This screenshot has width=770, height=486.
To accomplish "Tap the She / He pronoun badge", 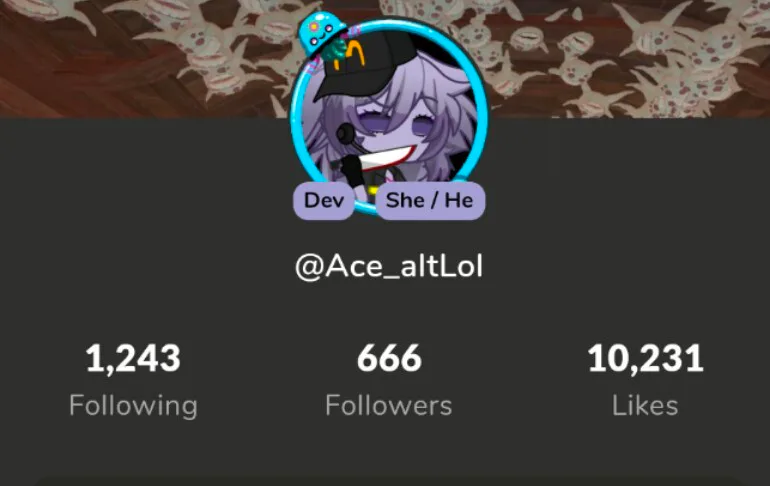I will [x=430, y=200].
